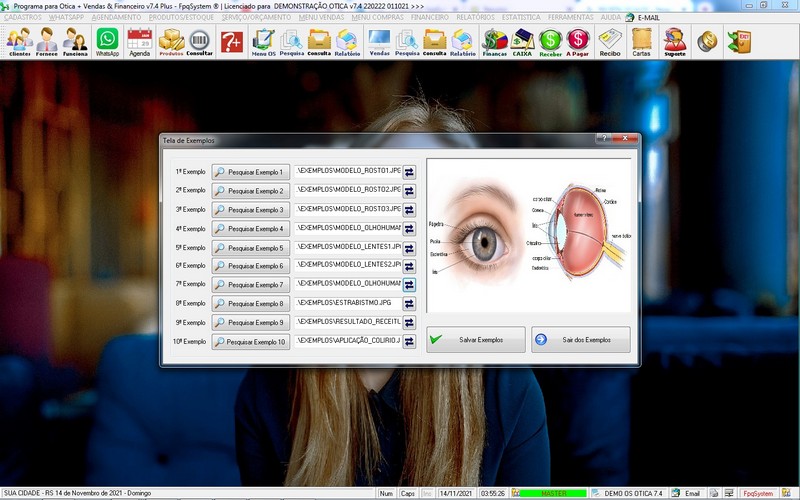This screenshot has height=500, width=800.
Task: Open the A Pagar icon
Action: (578, 41)
